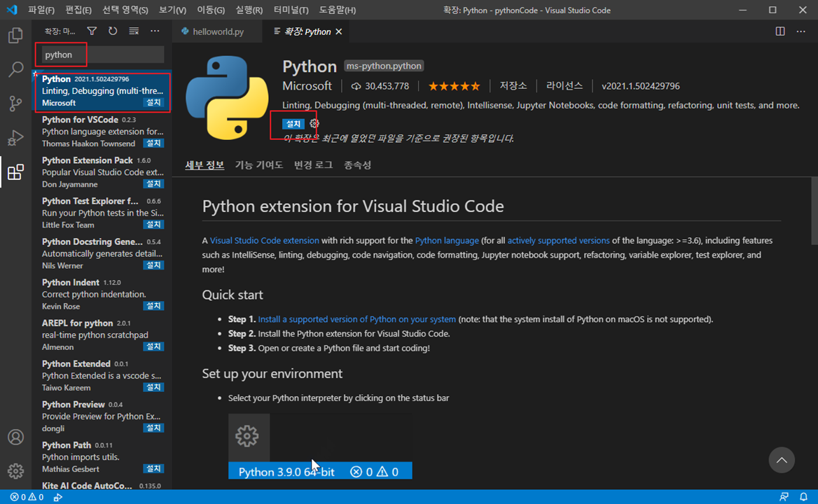The image size is (818, 504).
Task: Click the actively supported versions link
Action: tap(558, 240)
